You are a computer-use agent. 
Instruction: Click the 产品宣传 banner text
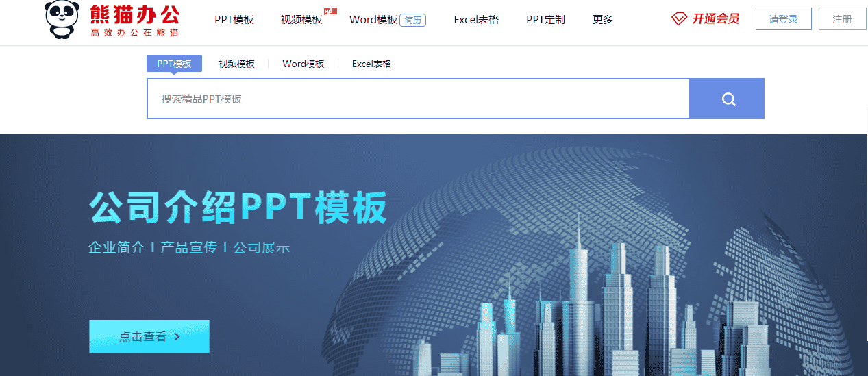point(188,247)
